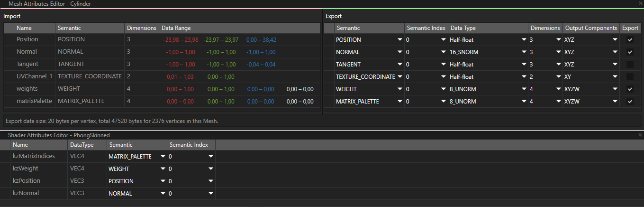The height and width of the screenshot is (207, 644).
Task: Sort by Data Range column header in Import
Action: pos(239,28)
